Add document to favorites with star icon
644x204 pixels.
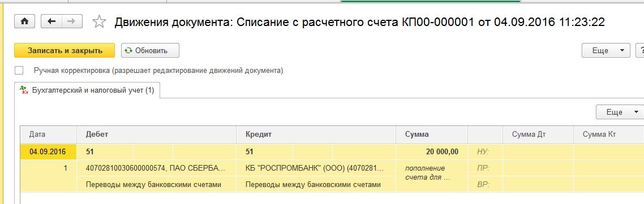(98, 21)
